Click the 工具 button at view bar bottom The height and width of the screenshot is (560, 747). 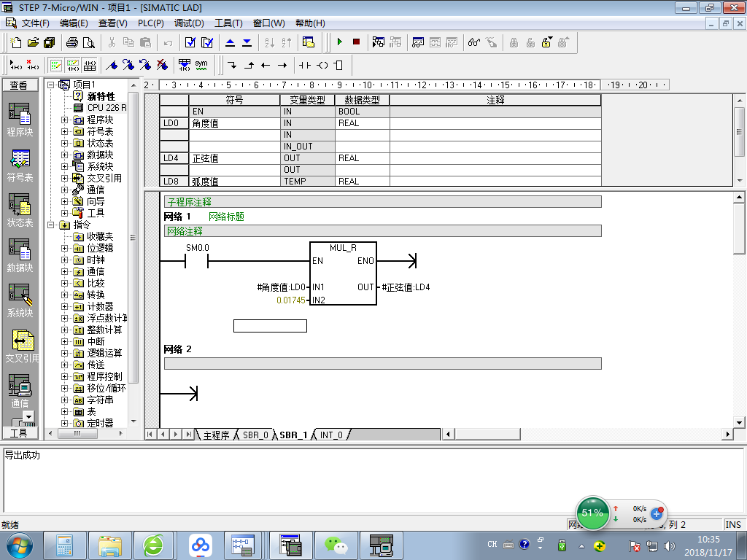(x=19, y=433)
